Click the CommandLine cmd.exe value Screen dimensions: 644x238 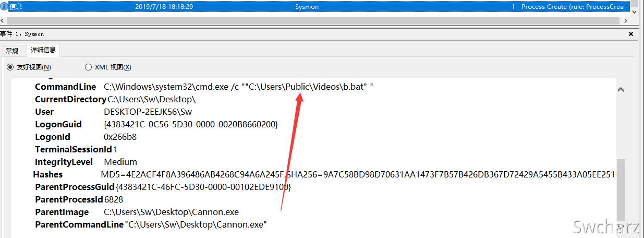[x=238, y=87]
